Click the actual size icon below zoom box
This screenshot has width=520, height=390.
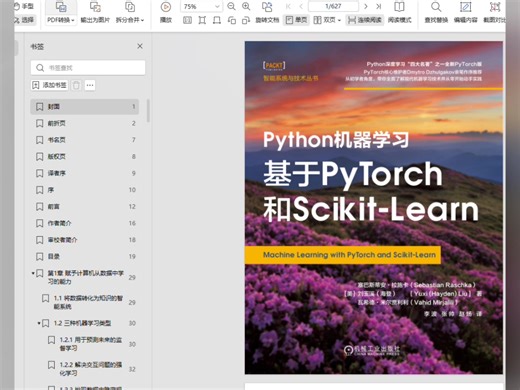[187, 20]
